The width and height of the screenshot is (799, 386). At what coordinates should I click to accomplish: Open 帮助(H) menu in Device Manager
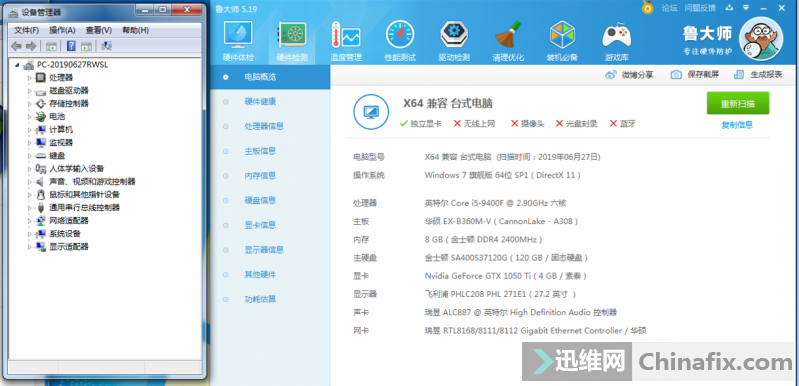tap(136, 30)
